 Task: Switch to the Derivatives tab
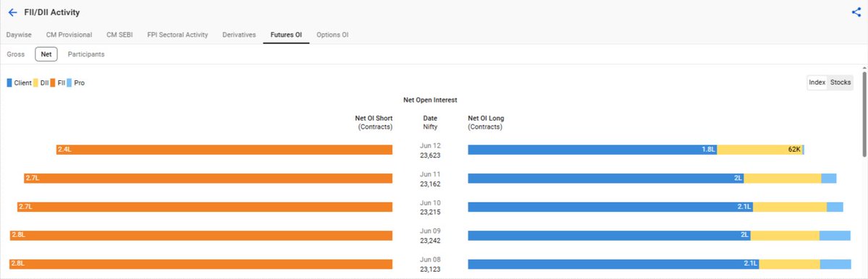239,35
